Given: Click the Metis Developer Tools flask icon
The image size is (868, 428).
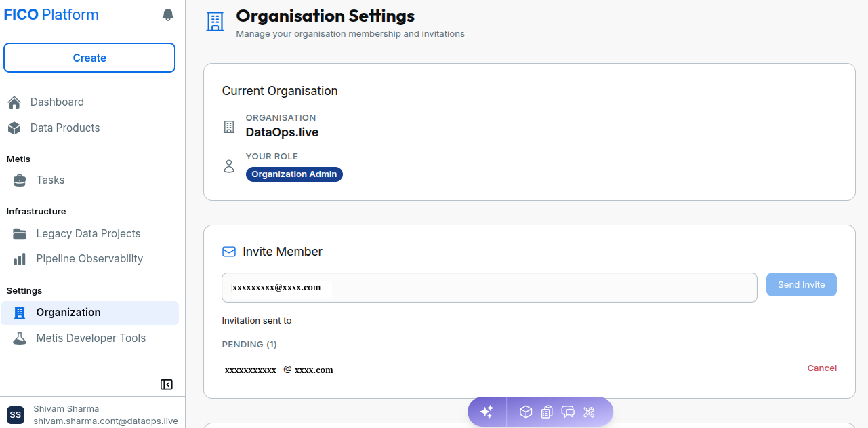Looking at the screenshot, I should pos(20,338).
